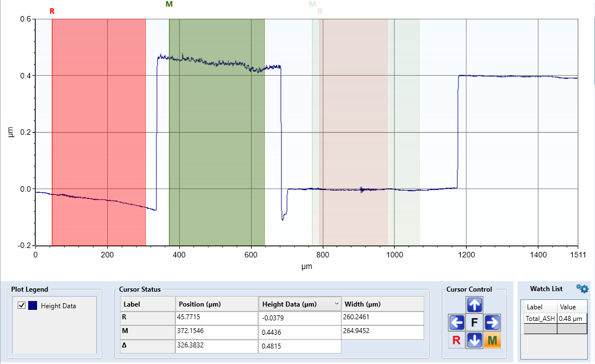Click the Position (µm) column header
Image resolution: width=595 pixels, height=364 pixels.
(217, 304)
